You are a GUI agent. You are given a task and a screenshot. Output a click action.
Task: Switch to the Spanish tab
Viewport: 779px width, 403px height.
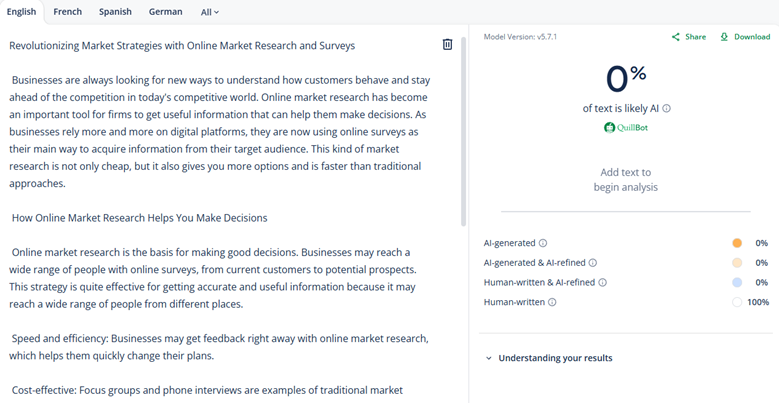pyautogui.click(x=115, y=12)
